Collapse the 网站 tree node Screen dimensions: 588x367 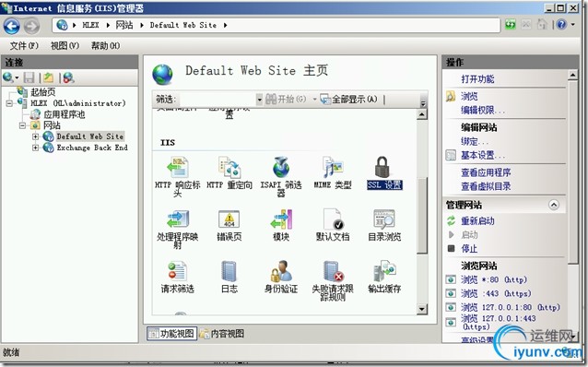pyautogui.click(x=22, y=125)
